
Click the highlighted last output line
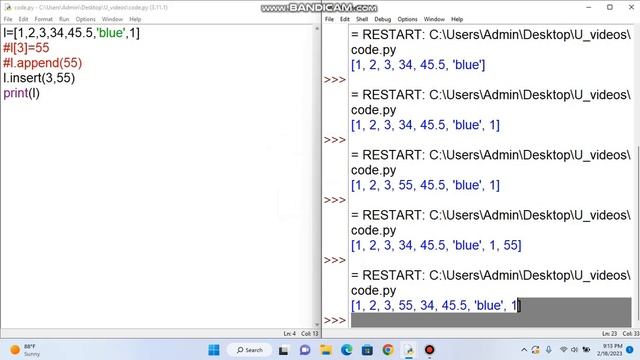(435, 305)
